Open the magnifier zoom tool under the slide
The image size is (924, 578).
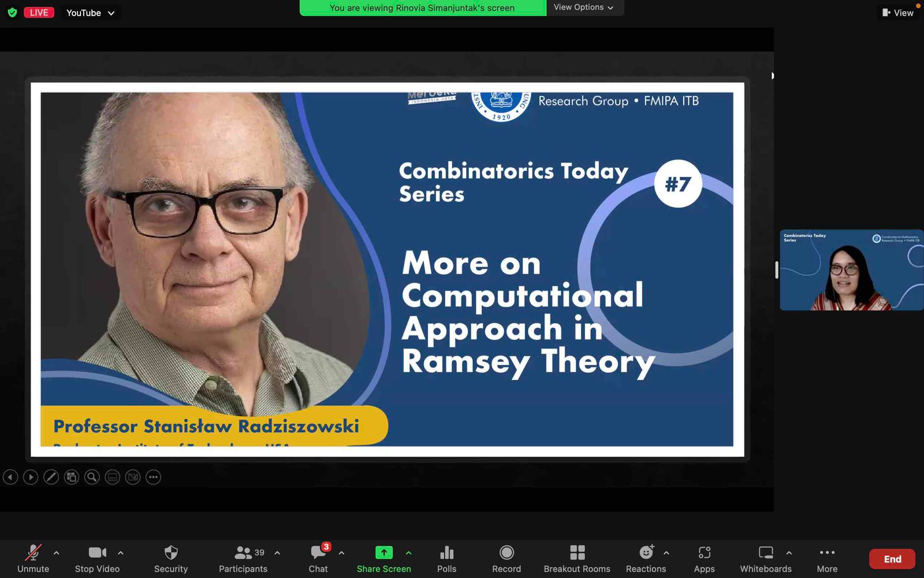pyautogui.click(x=92, y=477)
